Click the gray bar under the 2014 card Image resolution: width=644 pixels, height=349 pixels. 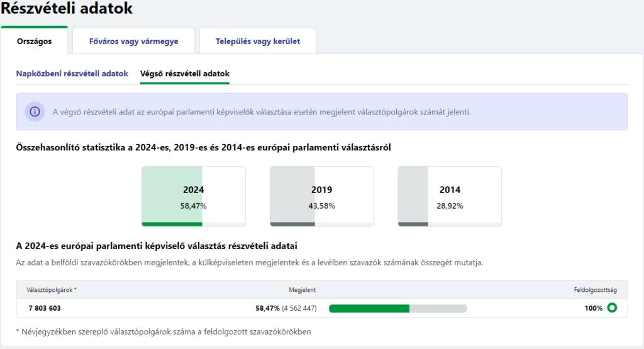tap(413, 224)
